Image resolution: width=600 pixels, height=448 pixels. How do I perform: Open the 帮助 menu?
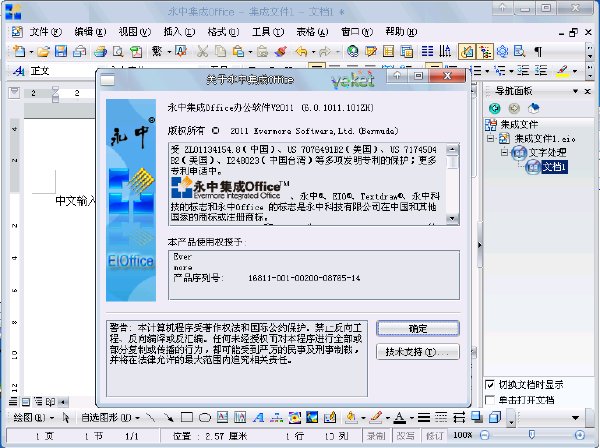point(401,32)
